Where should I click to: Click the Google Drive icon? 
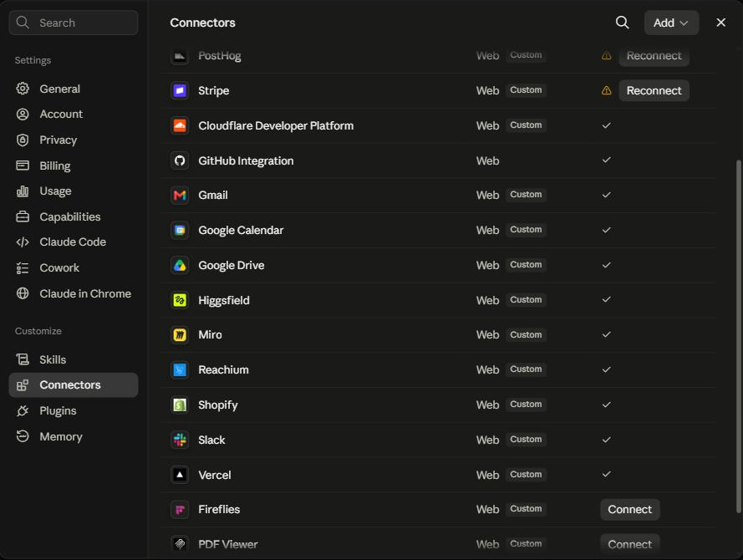point(180,265)
